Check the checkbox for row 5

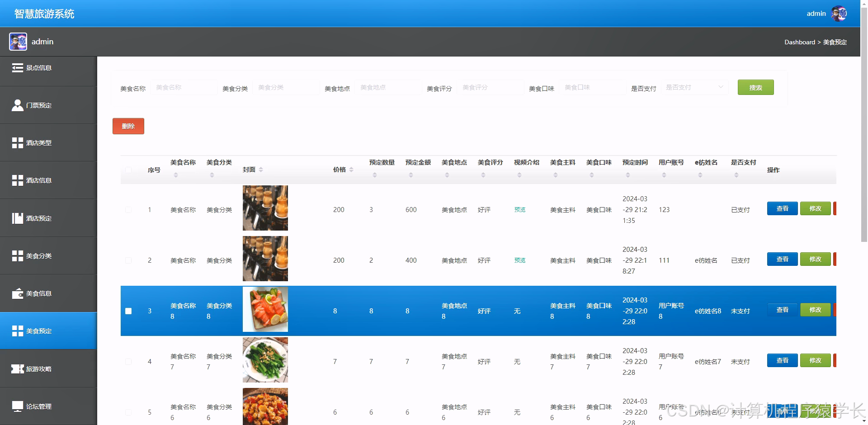point(128,412)
